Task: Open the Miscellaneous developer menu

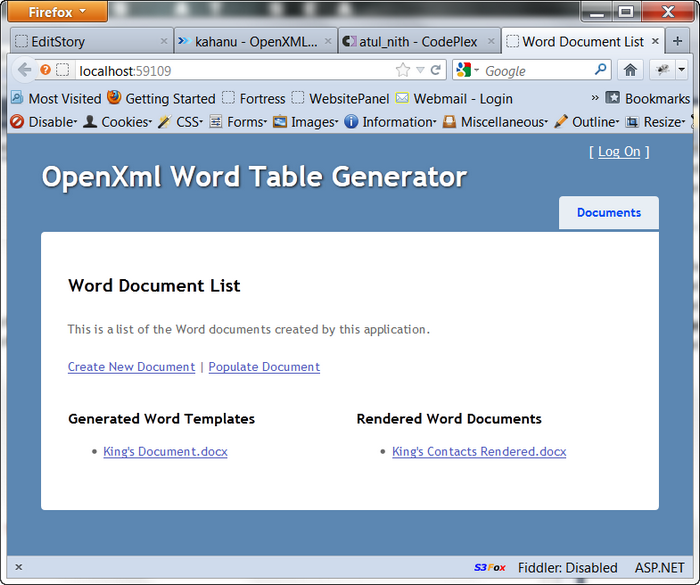Action: [x=495, y=121]
